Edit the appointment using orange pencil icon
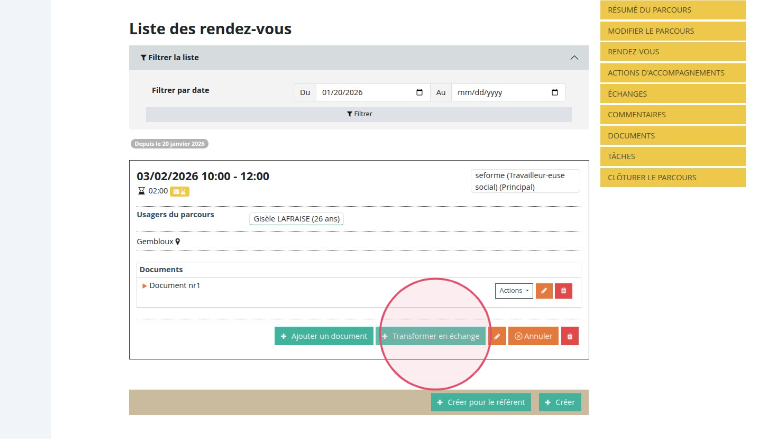780x439 pixels. pos(497,336)
